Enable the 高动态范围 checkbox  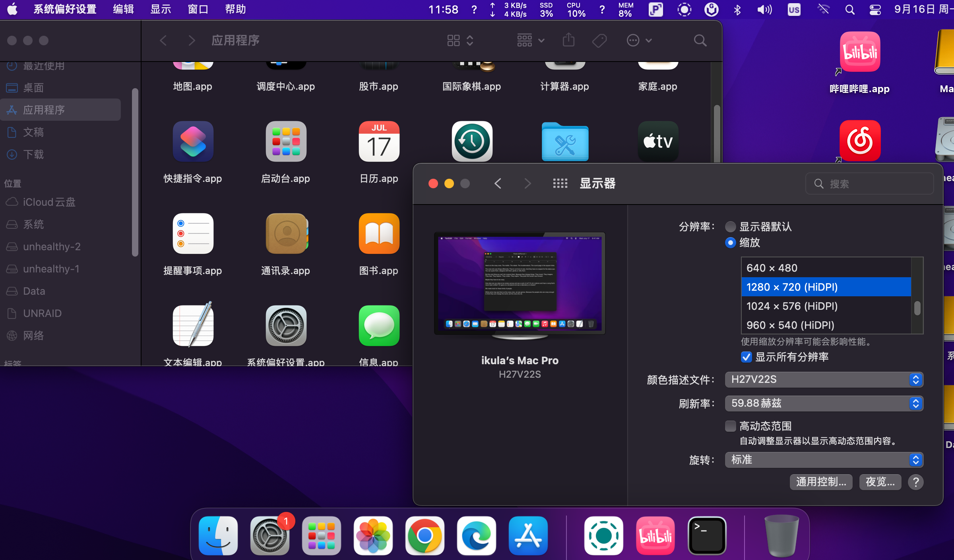click(x=730, y=426)
